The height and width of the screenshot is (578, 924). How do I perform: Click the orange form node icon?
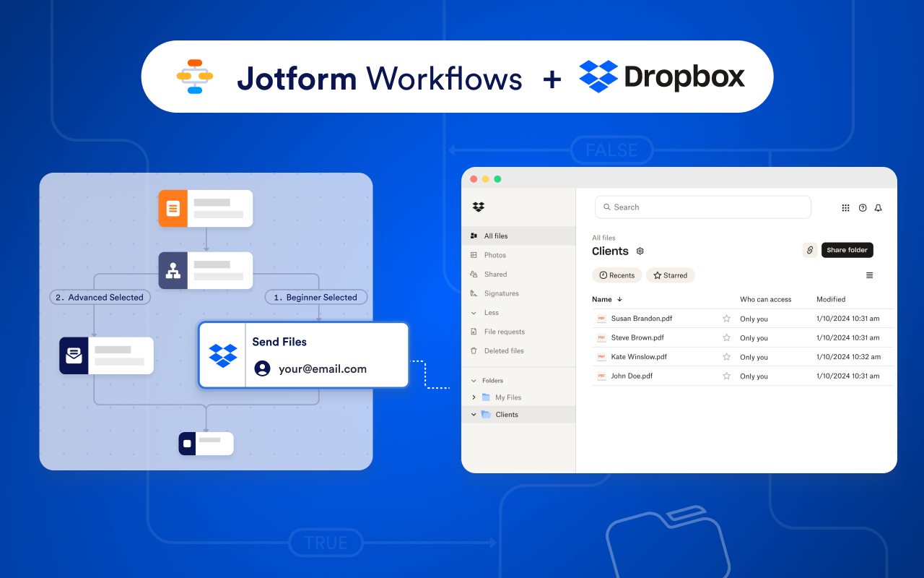point(173,208)
